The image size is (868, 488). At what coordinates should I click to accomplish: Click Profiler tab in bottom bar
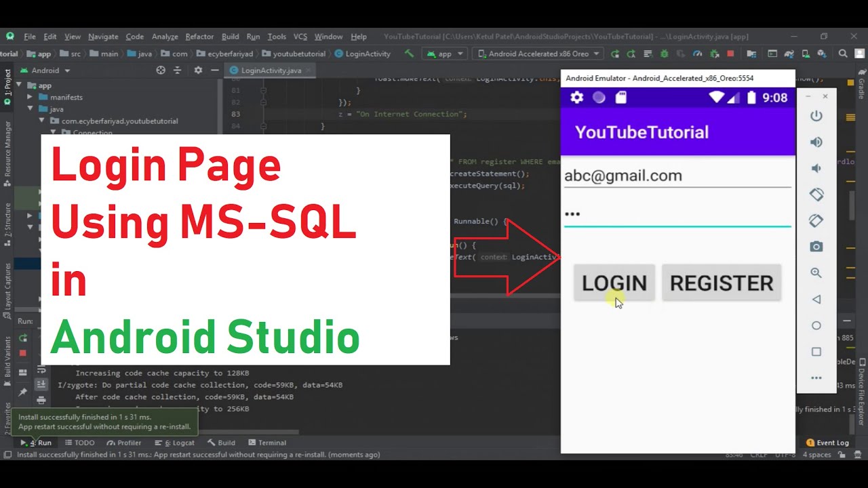point(124,443)
